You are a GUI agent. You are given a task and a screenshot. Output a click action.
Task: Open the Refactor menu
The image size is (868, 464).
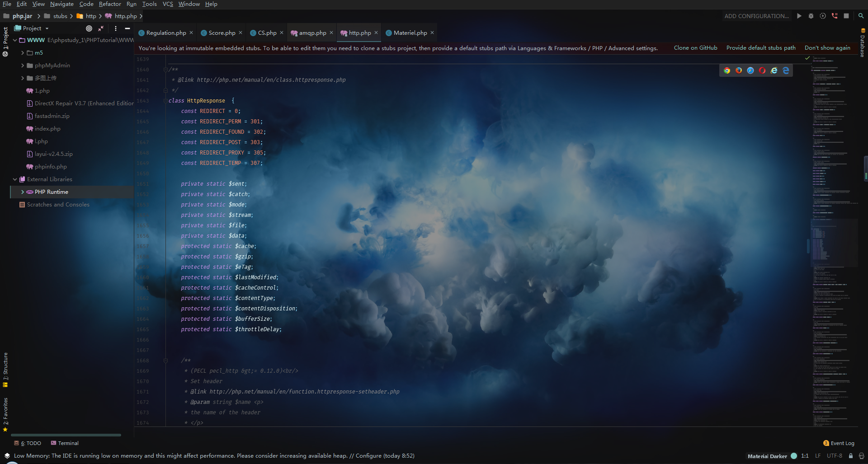pos(110,4)
